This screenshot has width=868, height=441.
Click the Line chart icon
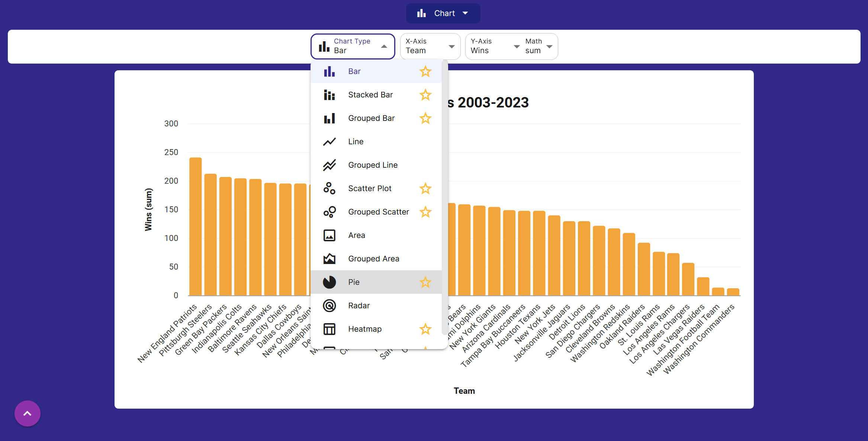tap(329, 142)
